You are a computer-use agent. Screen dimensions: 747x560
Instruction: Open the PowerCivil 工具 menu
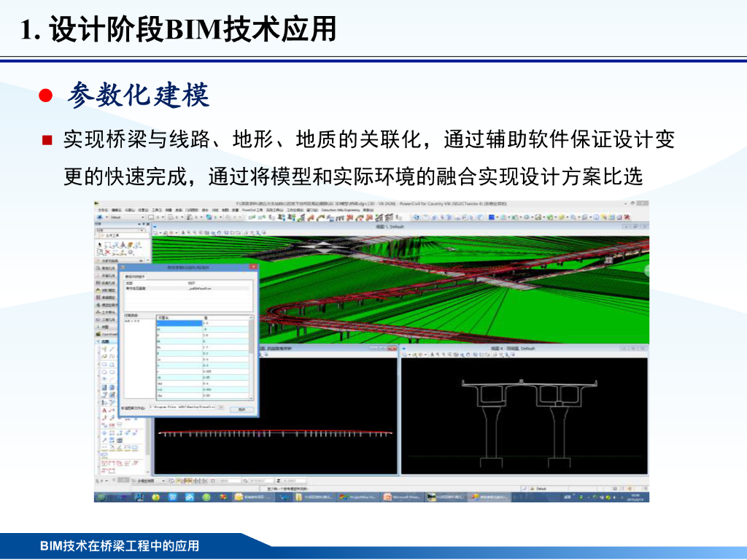pyautogui.click(x=252, y=210)
